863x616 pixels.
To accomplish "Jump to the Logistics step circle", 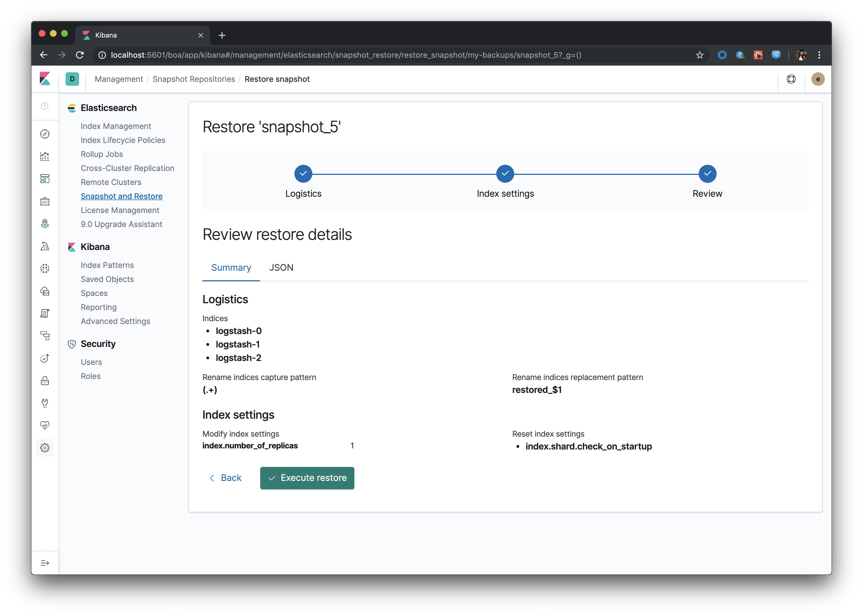I will click(303, 174).
